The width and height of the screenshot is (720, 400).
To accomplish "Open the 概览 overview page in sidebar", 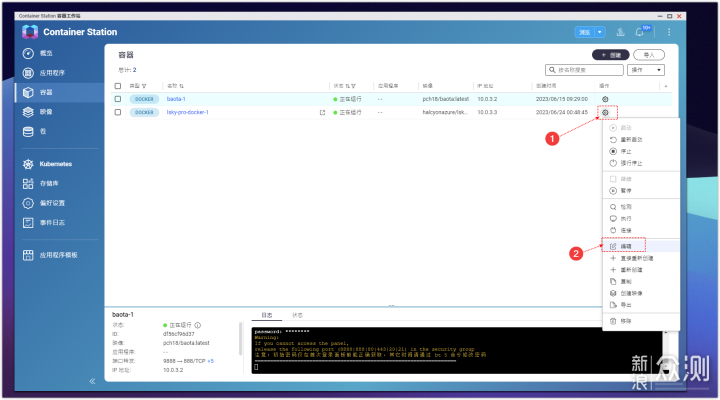I will point(44,52).
